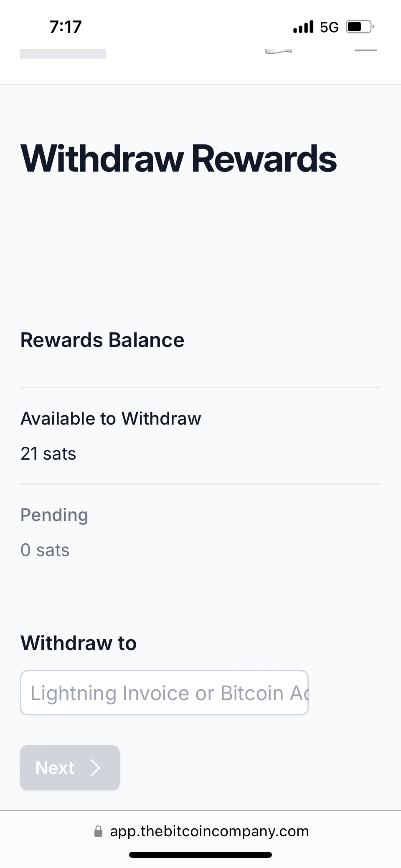401x868 pixels.
Task: Tap the chevron arrow inside Next
Action: [96, 767]
